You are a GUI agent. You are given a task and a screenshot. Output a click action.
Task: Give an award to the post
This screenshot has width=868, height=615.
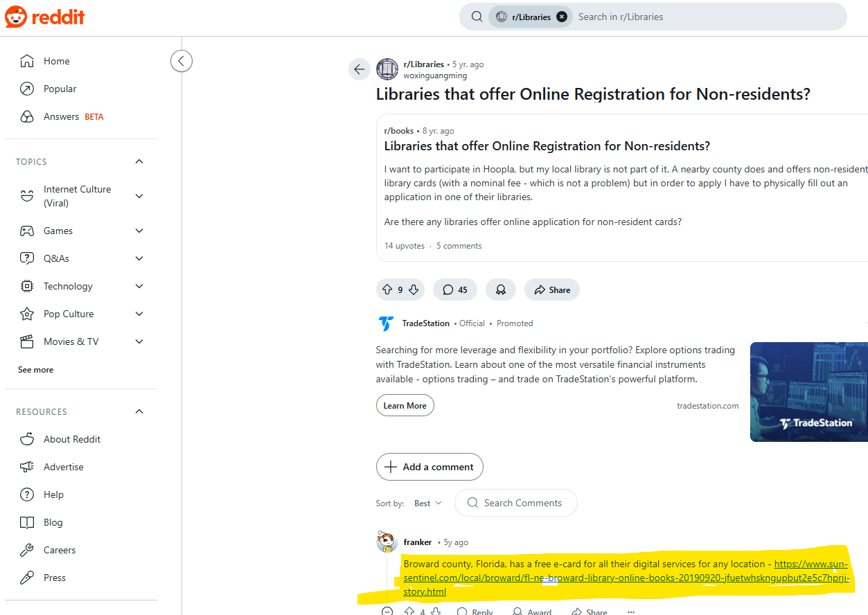click(500, 289)
